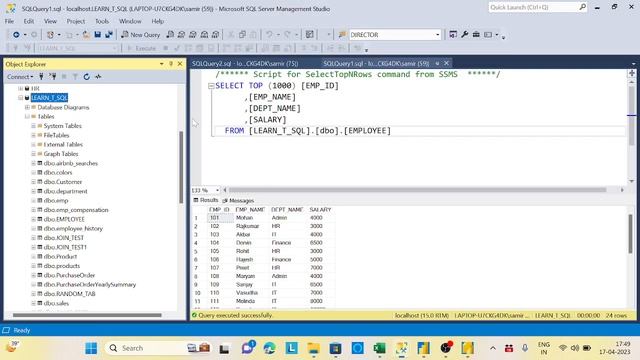Open File Explorer from the taskbar

[x=313, y=348]
